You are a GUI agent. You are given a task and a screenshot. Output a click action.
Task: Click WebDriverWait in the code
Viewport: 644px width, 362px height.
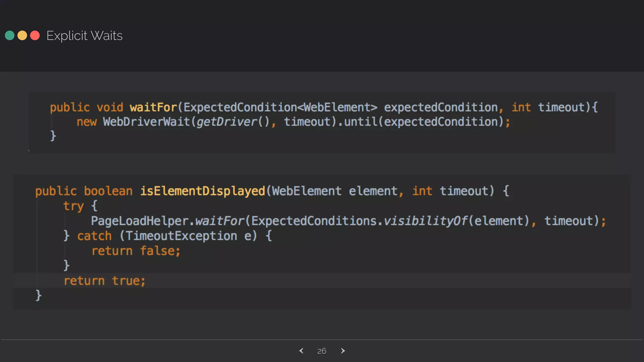coord(146,122)
